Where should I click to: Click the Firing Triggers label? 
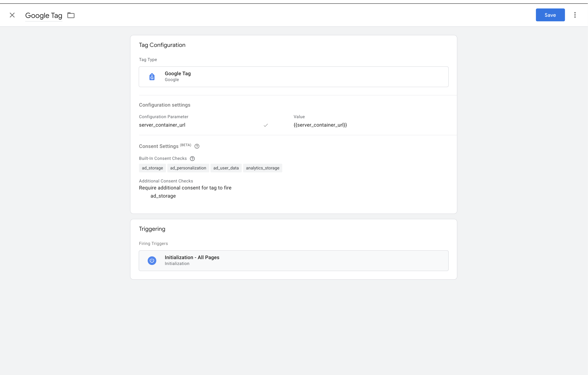coord(153,243)
